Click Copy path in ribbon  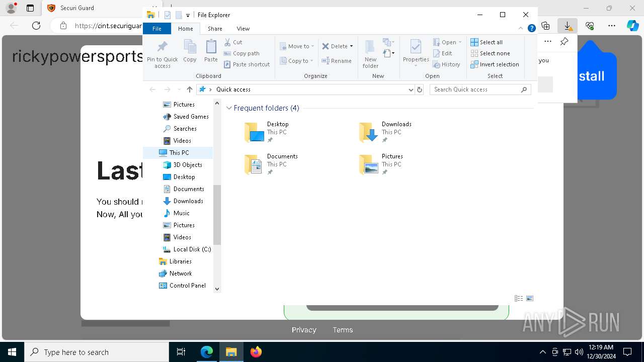click(242, 53)
